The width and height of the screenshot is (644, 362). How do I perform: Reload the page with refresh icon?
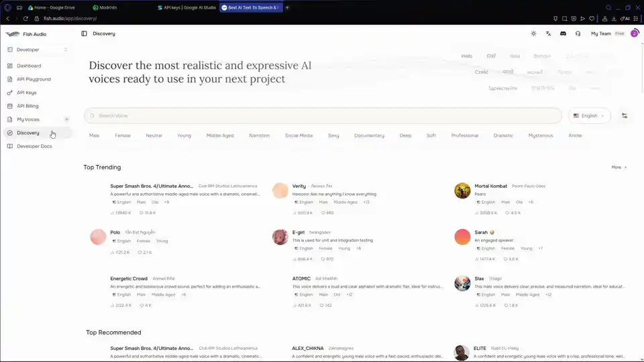(x=25, y=19)
